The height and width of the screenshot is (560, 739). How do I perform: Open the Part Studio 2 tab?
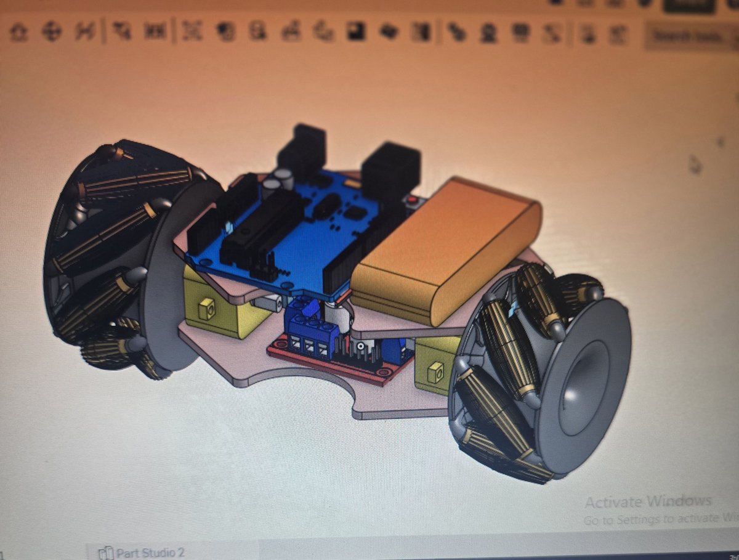coord(142,552)
